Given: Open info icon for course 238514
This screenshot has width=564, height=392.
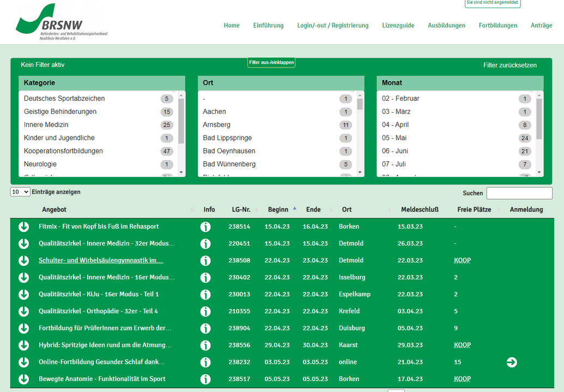Looking at the screenshot, I should tap(205, 226).
